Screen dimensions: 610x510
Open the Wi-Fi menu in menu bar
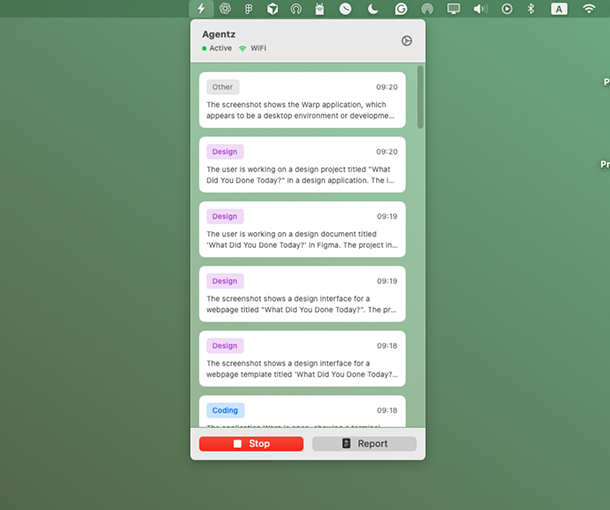click(589, 9)
